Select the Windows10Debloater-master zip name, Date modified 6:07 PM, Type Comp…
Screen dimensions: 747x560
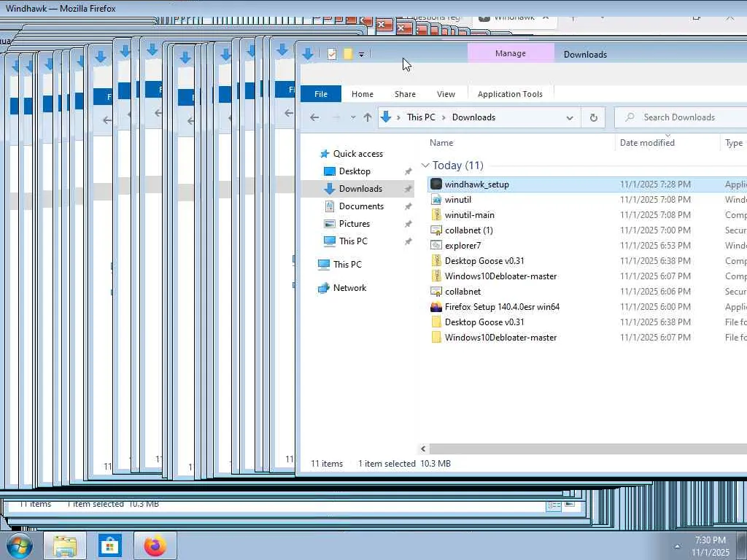(500, 276)
